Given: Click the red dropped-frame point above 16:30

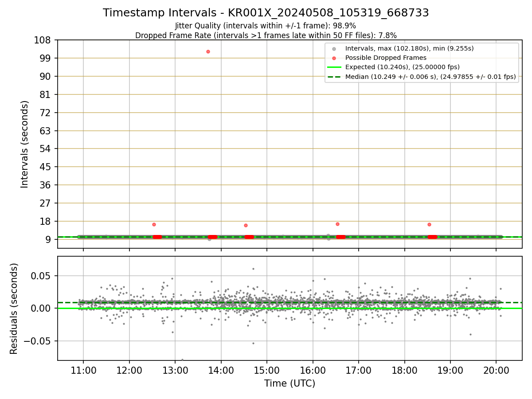Looking at the screenshot, I should [x=337, y=224].
